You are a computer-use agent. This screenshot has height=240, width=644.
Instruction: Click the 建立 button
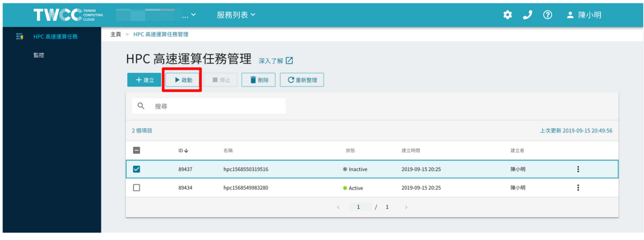[x=144, y=80]
